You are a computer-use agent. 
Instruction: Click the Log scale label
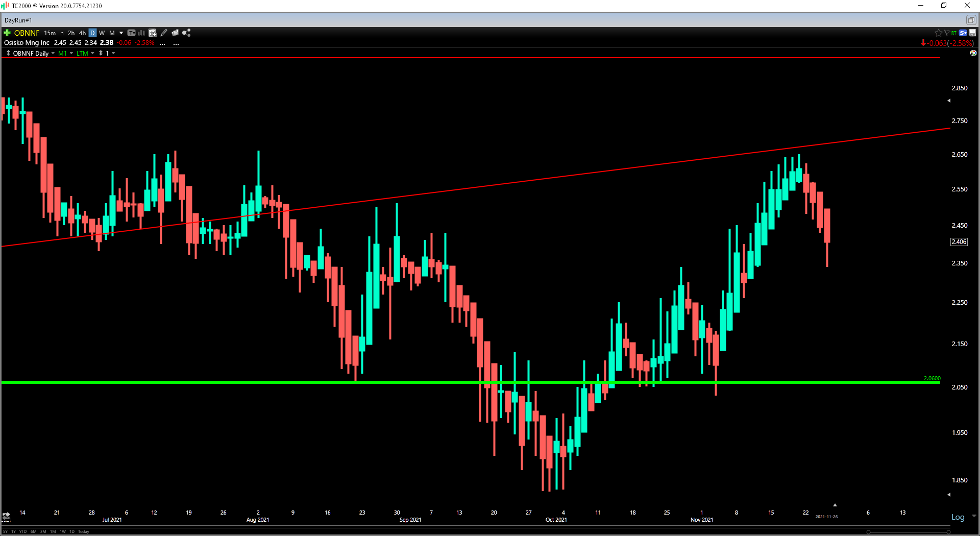coord(958,517)
